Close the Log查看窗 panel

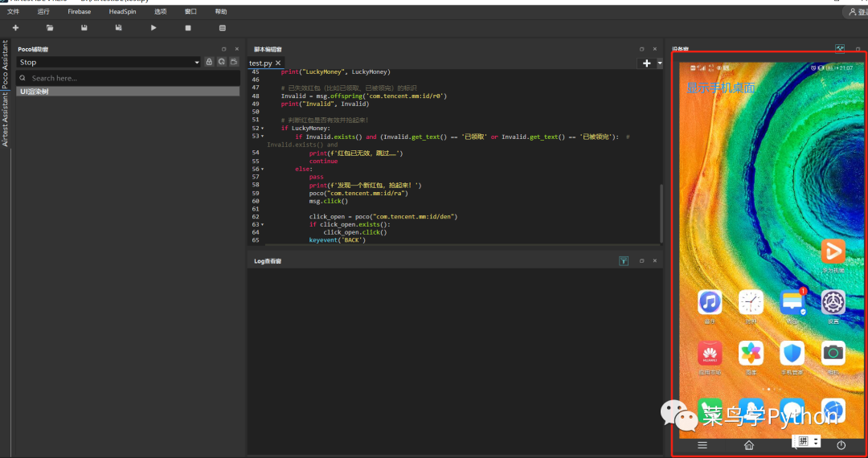pos(655,261)
